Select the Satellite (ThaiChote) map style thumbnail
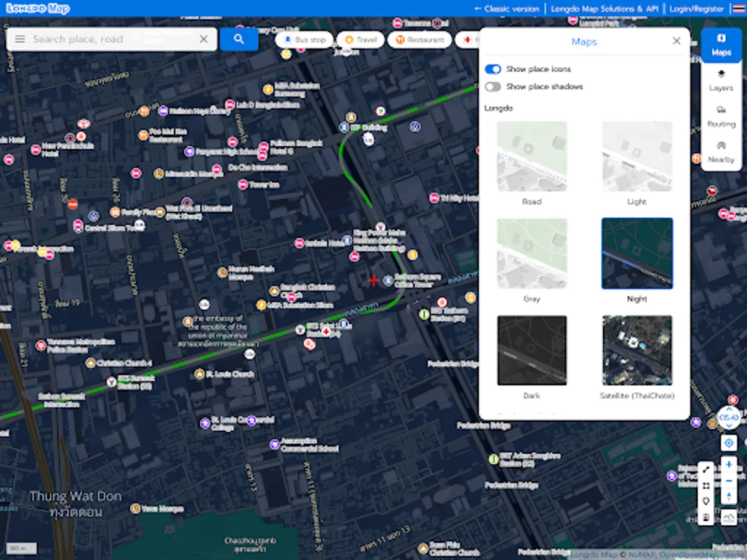 [x=637, y=349]
